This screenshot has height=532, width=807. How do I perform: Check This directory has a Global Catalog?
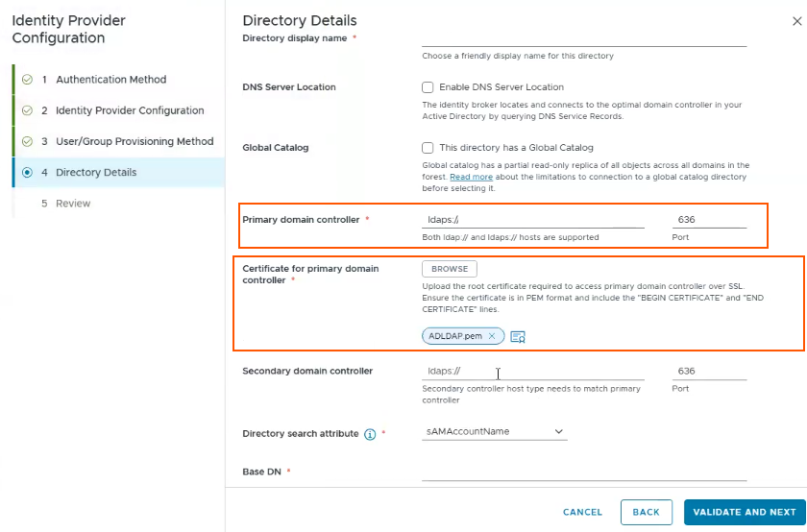[x=428, y=148]
